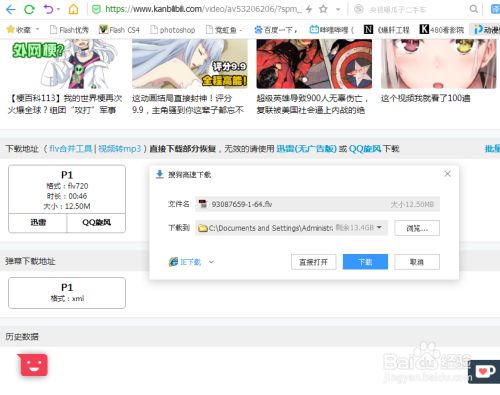Click the 历史数据 heading
Screen dimensions: 500x395
[x=22, y=337]
